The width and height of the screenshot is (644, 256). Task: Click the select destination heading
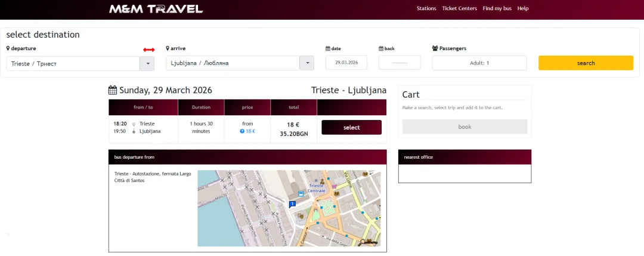43,35
